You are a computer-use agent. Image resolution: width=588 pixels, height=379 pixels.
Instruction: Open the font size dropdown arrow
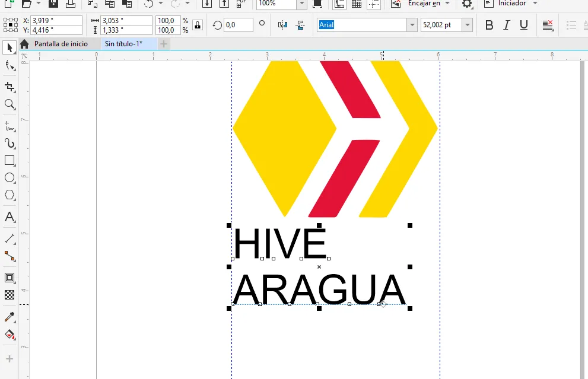pyautogui.click(x=467, y=25)
